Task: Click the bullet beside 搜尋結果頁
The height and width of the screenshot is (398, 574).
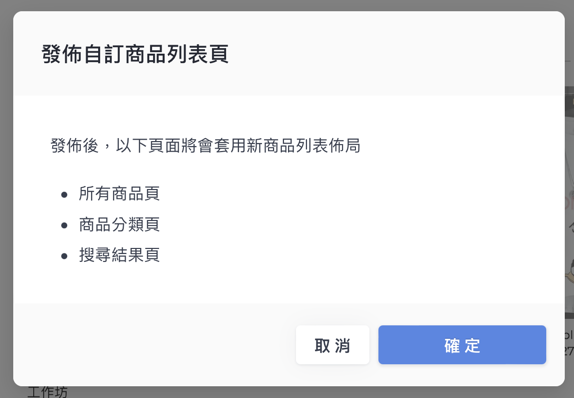Action: coord(64,256)
